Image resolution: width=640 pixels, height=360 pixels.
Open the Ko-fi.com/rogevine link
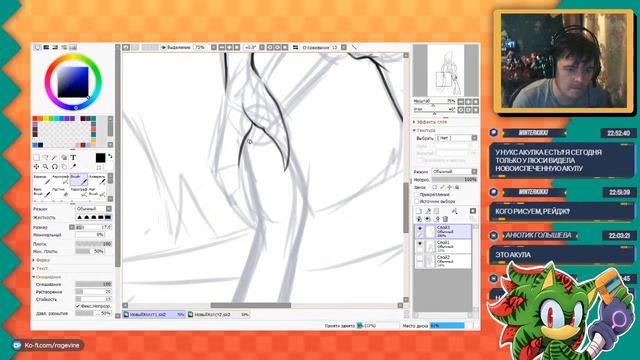pyautogui.click(x=48, y=345)
